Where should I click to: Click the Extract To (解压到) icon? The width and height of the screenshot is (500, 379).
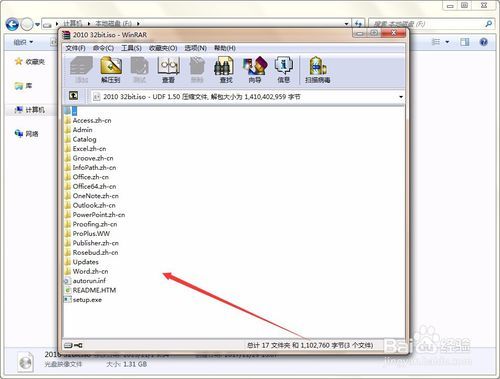[x=111, y=69]
